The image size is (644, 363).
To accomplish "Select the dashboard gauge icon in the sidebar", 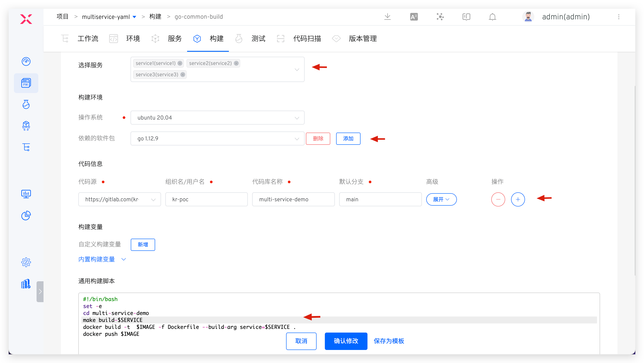I will [26, 62].
